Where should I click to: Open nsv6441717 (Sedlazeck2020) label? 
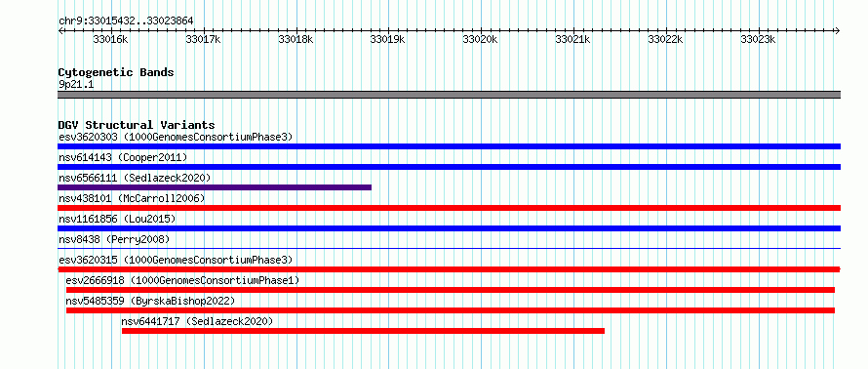point(197,321)
